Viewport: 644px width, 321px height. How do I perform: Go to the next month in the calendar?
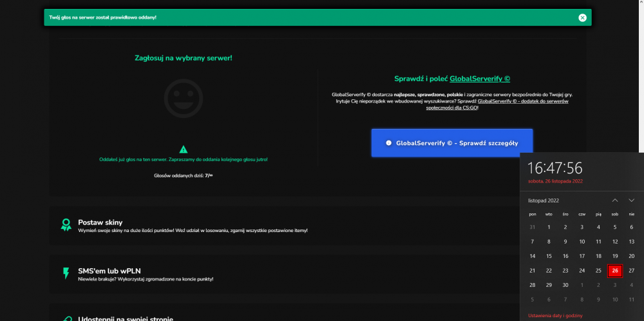tap(632, 200)
